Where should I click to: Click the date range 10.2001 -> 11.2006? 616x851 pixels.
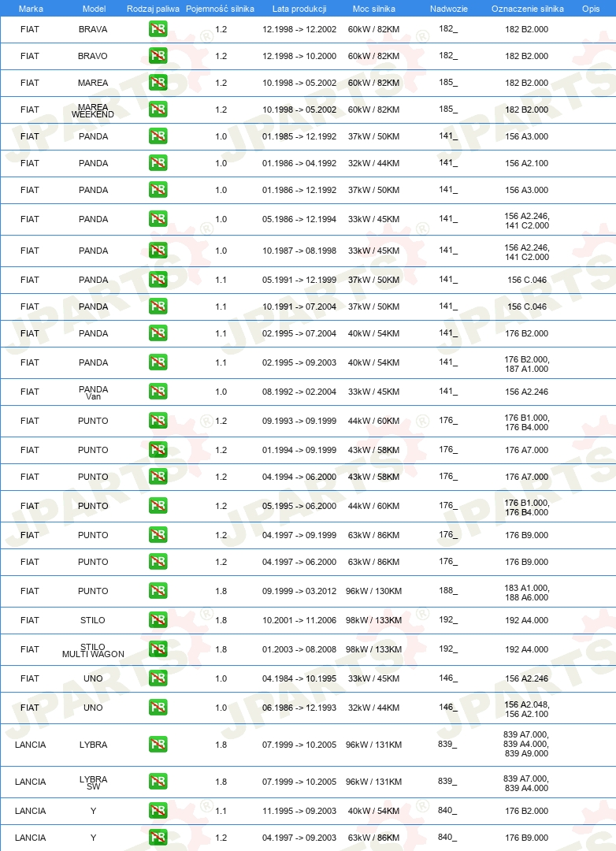point(299,620)
